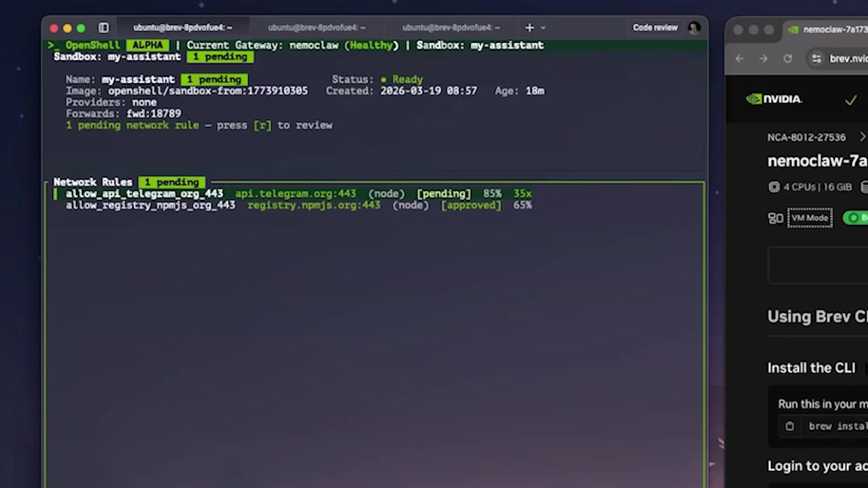868x488 pixels.
Task: Click the green checkmark beside the NVIDIA logo
Action: point(851,100)
